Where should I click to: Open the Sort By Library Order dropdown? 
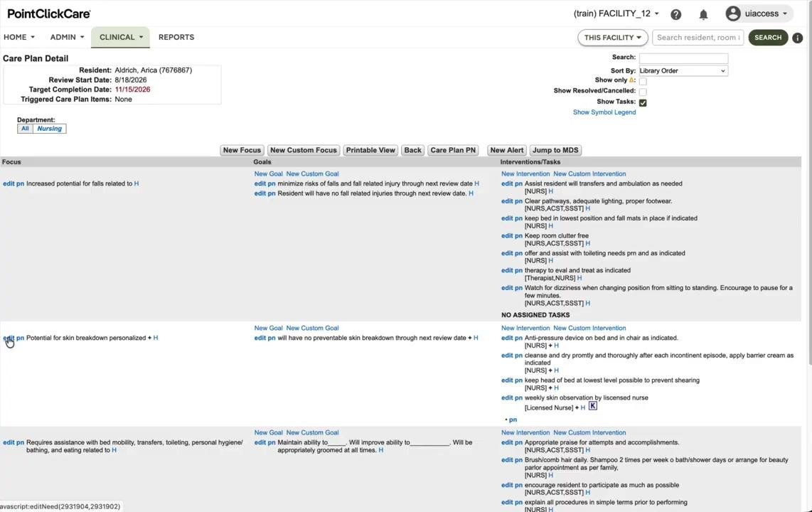[x=683, y=71]
